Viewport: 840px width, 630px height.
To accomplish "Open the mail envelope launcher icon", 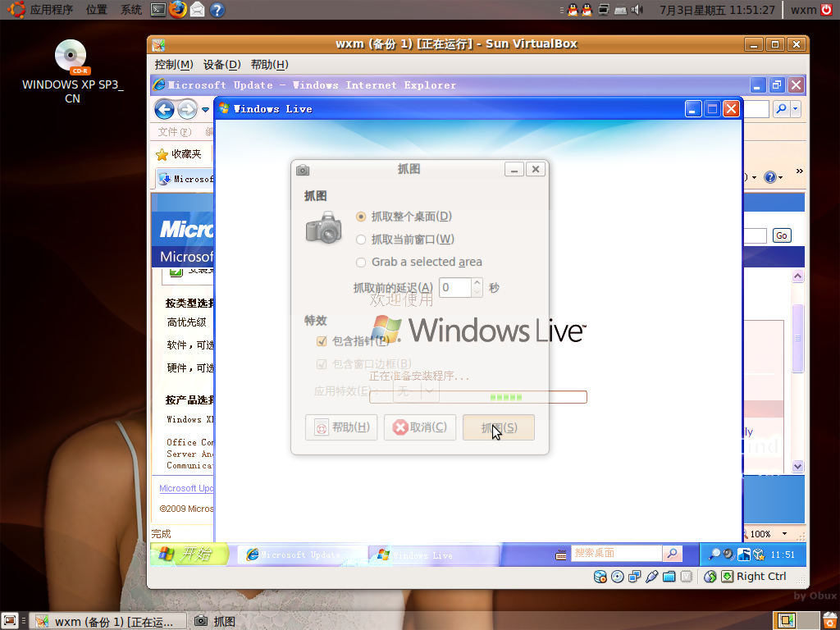I will [x=197, y=10].
